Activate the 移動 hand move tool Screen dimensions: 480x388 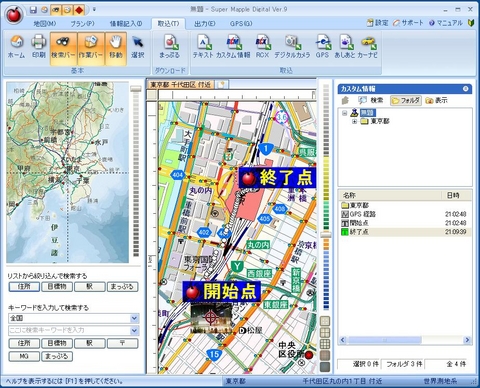(x=116, y=48)
